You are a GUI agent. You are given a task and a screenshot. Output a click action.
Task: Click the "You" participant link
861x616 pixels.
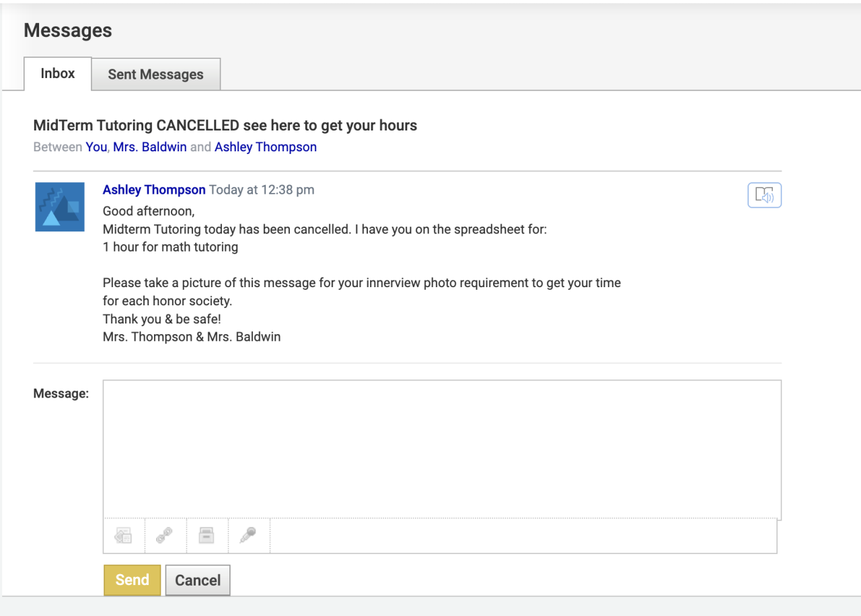pos(96,147)
